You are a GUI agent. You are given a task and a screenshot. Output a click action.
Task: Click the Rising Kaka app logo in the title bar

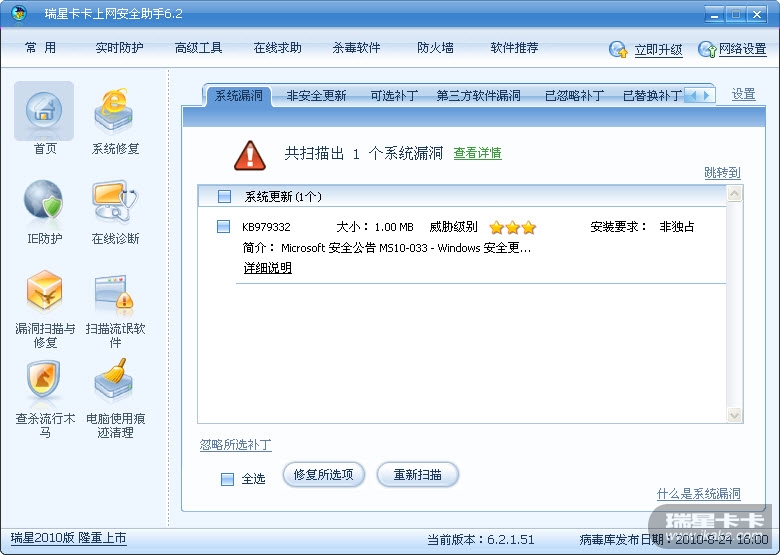18,12
